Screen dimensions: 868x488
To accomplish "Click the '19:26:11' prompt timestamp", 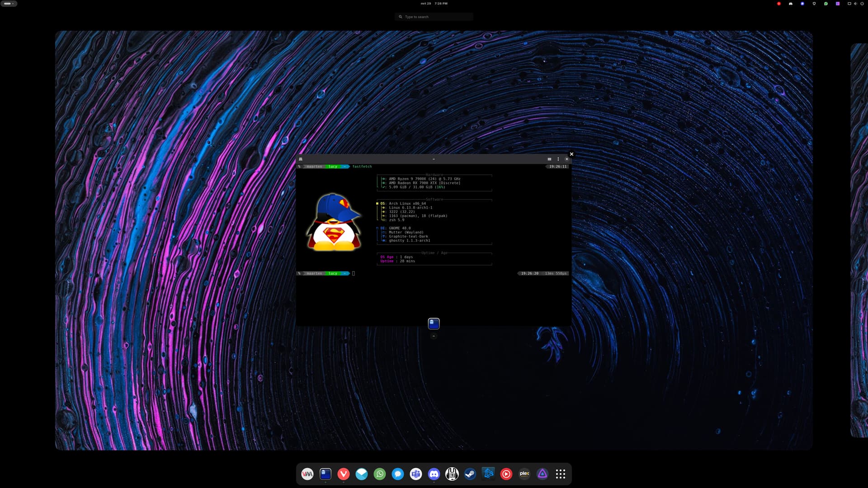I will pyautogui.click(x=558, y=167).
